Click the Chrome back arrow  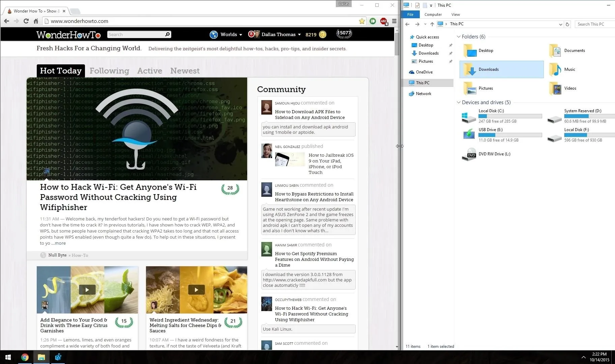tap(6, 21)
